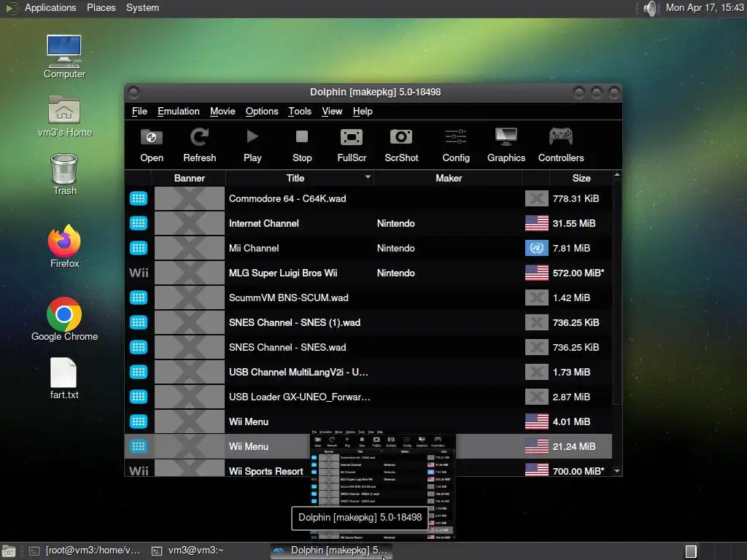Sort by the Maker column header
747x560 pixels.
(449, 178)
